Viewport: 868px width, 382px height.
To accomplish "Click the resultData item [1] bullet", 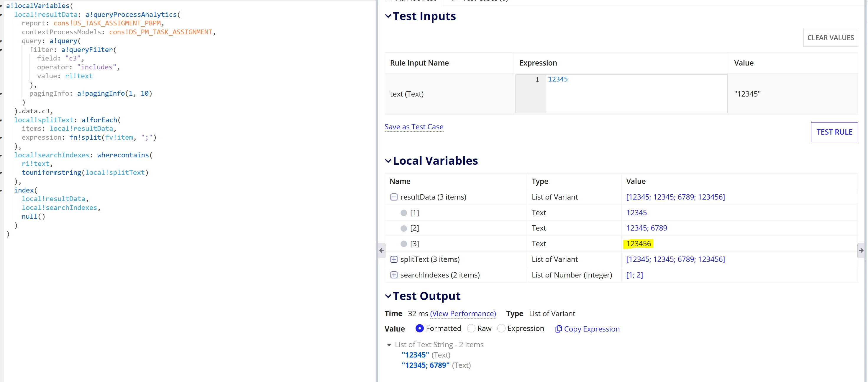I will click(404, 213).
